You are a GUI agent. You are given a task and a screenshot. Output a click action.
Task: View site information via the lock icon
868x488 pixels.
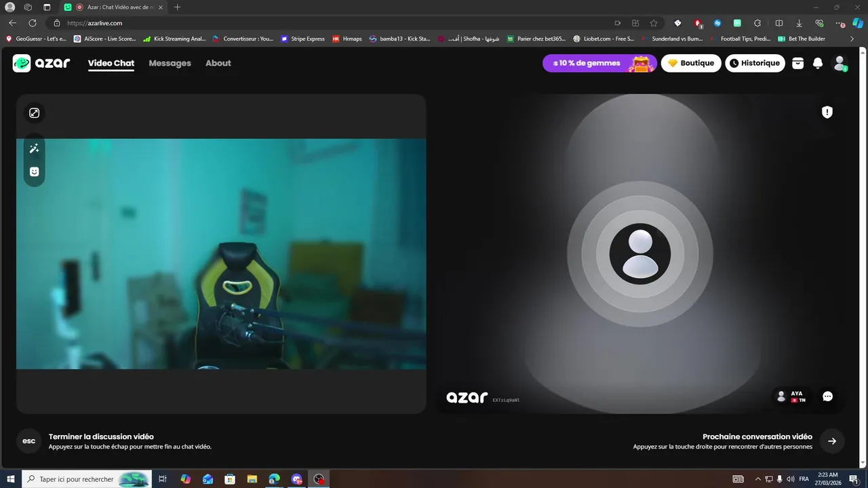coord(57,23)
